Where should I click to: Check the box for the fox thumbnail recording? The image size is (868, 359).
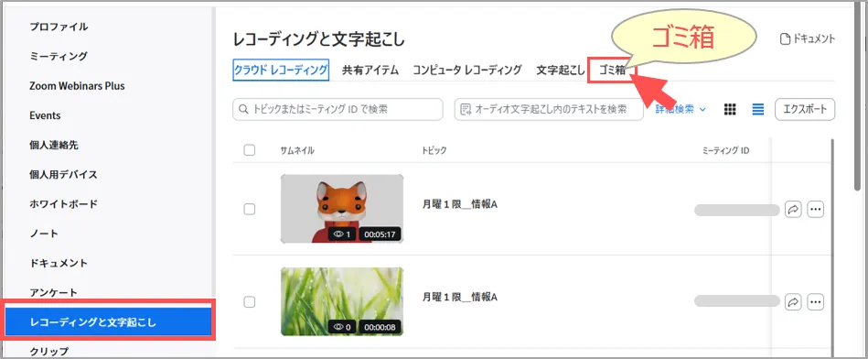click(x=250, y=209)
